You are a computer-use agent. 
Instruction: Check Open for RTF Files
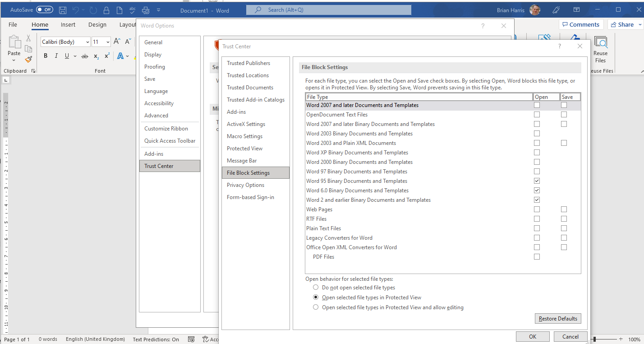coord(537,219)
